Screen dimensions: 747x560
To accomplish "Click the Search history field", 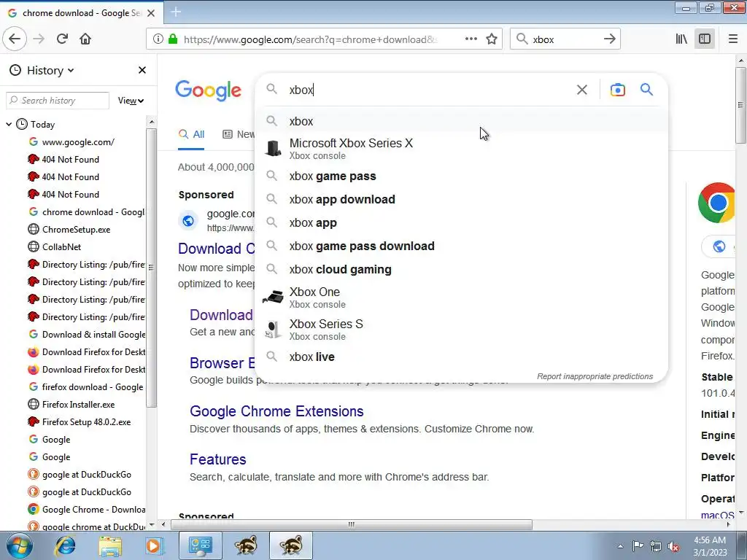I will [x=57, y=101].
